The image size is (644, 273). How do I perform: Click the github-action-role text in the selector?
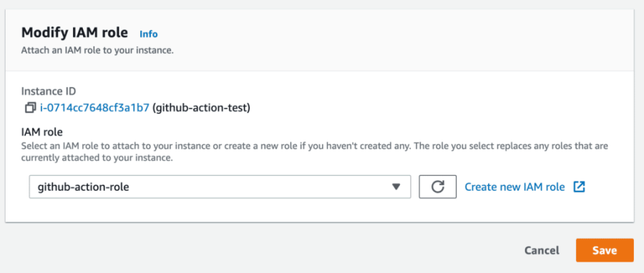84,187
